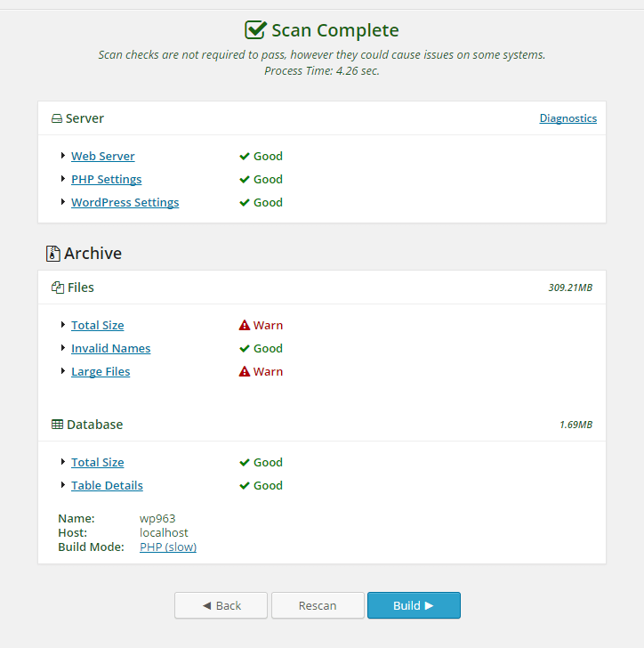Expand the Invalid Names disclosure arrow

click(63, 348)
